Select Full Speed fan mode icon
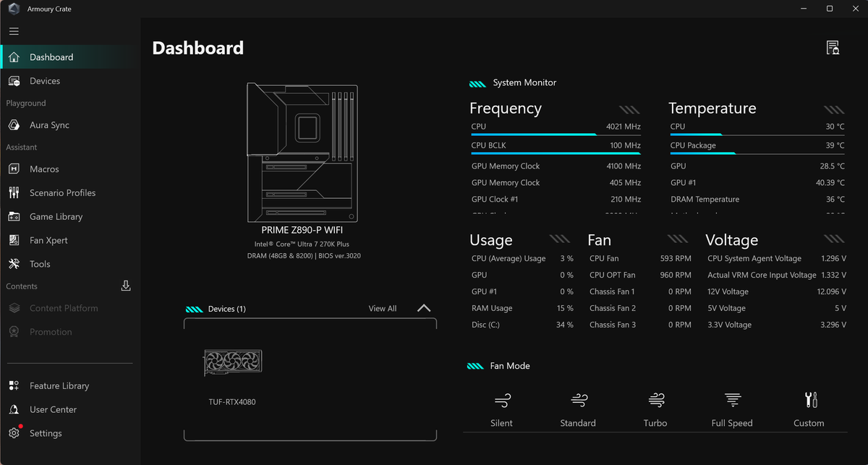Viewport: 868px width, 465px height. [x=733, y=400]
